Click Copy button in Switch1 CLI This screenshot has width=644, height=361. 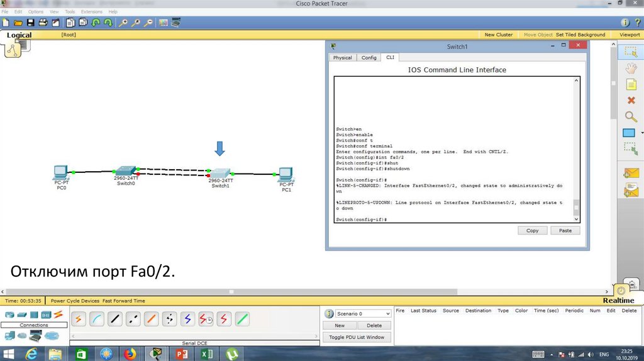pos(532,230)
